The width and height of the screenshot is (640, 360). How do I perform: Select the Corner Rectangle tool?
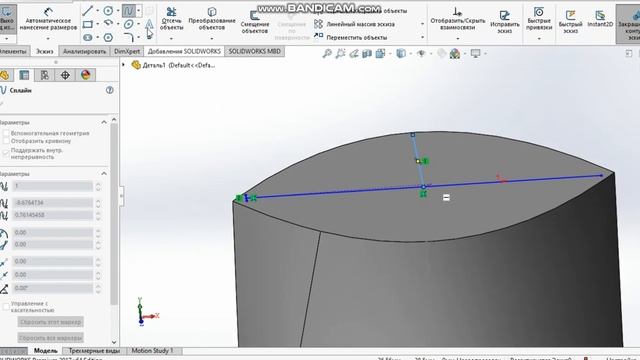pyautogui.click(x=87, y=24)
